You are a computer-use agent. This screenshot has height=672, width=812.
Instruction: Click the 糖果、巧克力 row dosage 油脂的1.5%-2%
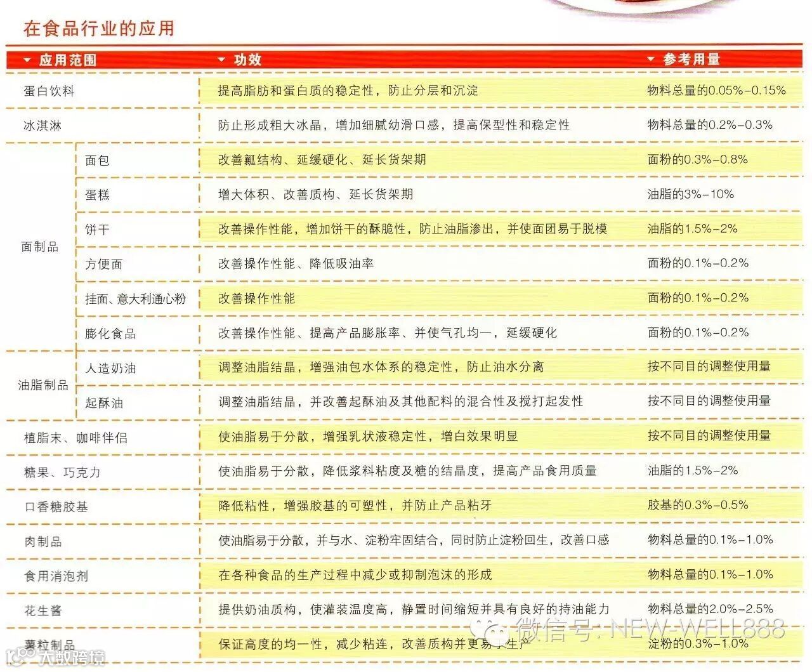coord(692,470)
